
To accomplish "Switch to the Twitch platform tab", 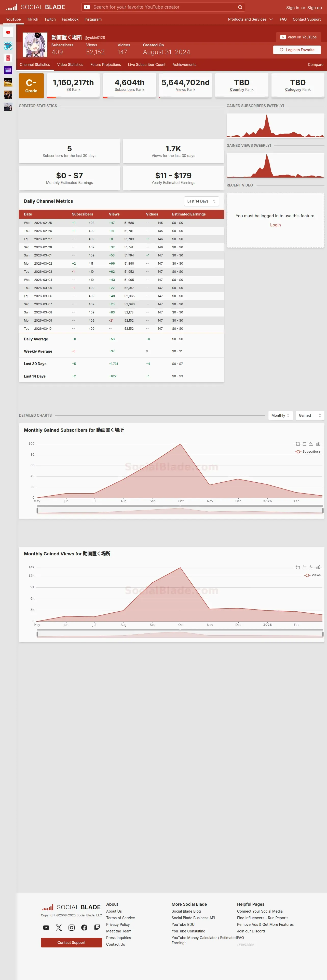I will click(x=50, y=19).
